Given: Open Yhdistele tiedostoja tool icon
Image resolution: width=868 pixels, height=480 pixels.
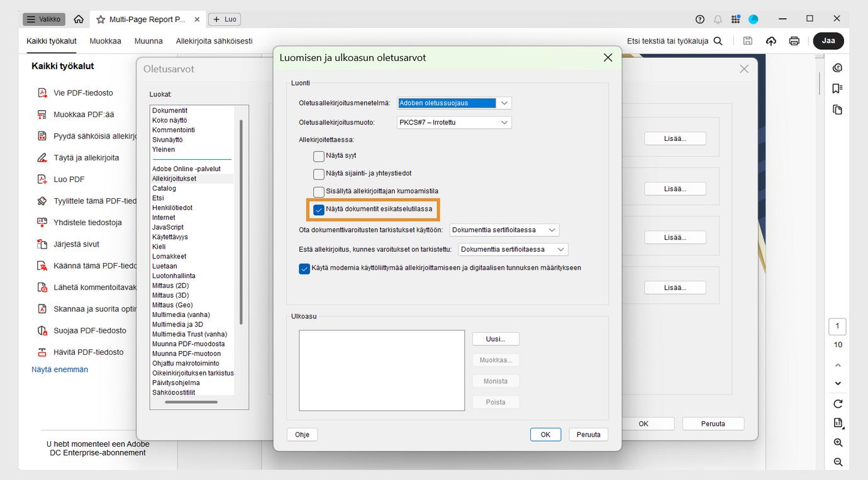Looking at the screenshot, I should tap(42, 223).
